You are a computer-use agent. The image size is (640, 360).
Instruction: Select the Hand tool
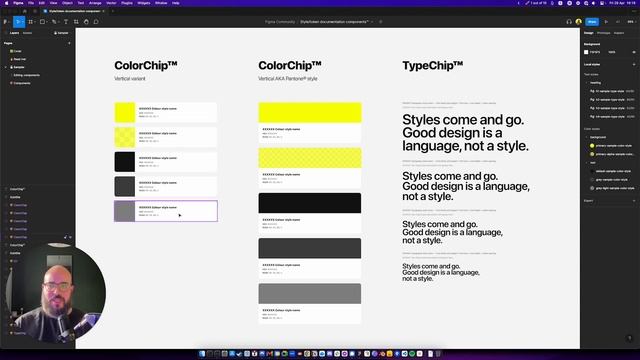tap(86, 22)
